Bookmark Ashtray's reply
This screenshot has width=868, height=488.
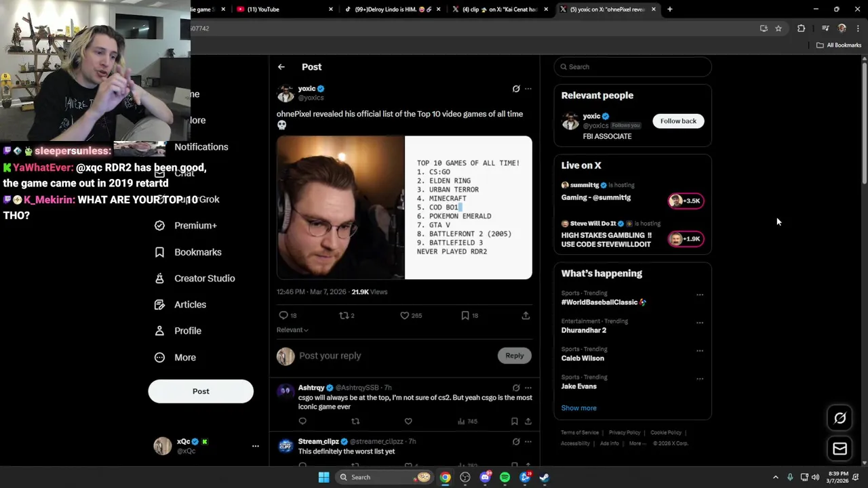point(515,422)
